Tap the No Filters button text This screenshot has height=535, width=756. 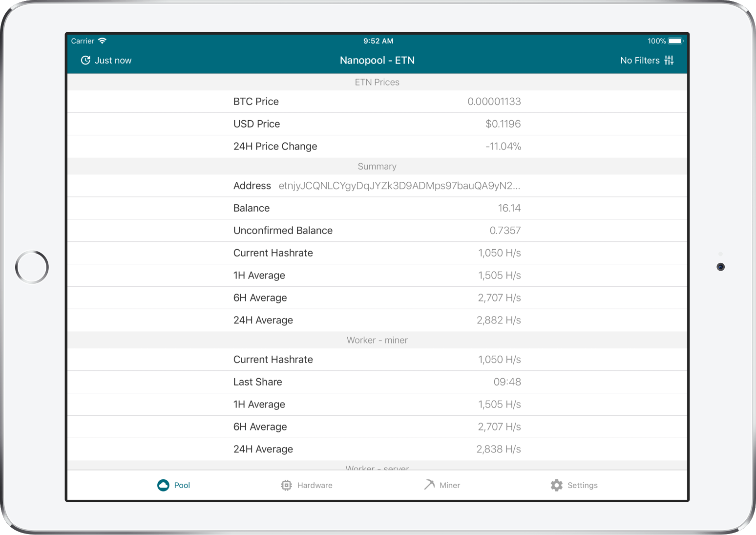(x=640, y=60)
